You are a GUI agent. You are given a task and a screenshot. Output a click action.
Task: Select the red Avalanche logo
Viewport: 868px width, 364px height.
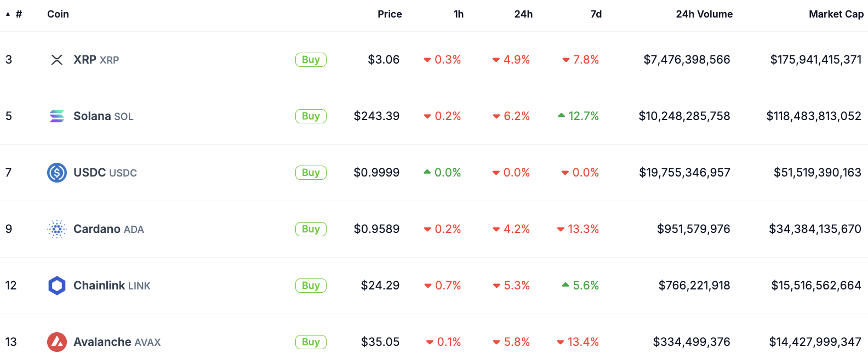tap(57, 342)
